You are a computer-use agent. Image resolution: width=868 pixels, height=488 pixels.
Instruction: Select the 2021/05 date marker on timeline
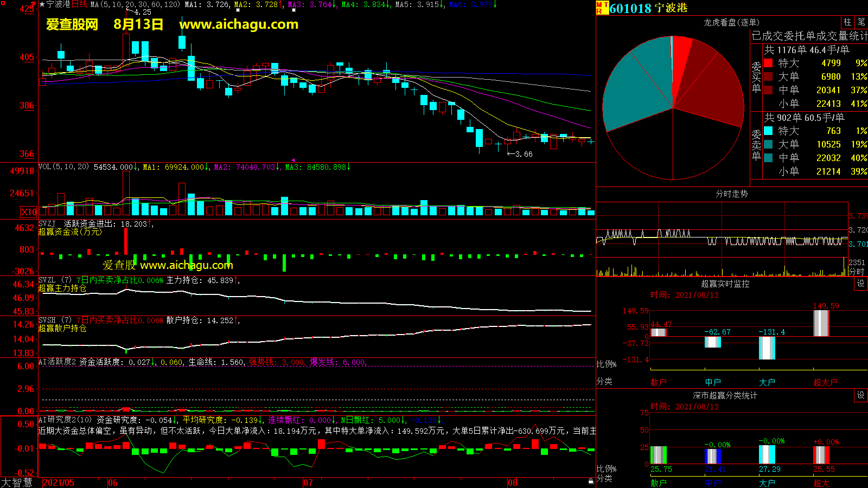tap(59, 483)
